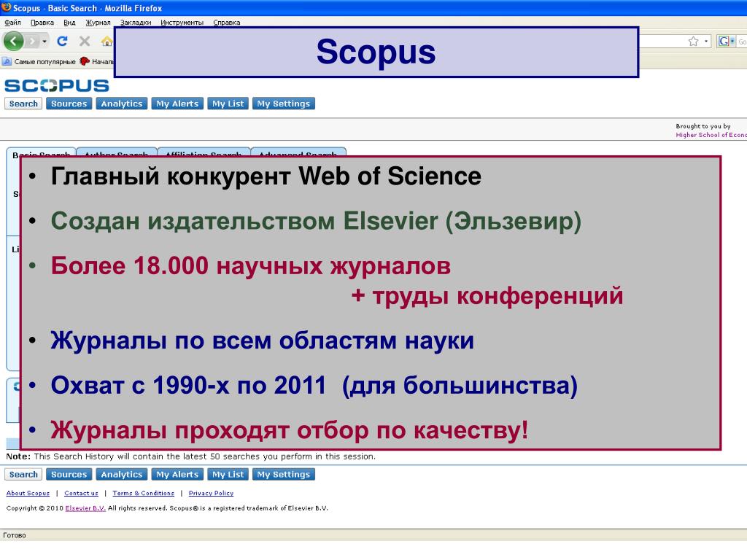This screenshot has width=747, height=560.
Task: Click the top Search button
Action: [23, 104]
